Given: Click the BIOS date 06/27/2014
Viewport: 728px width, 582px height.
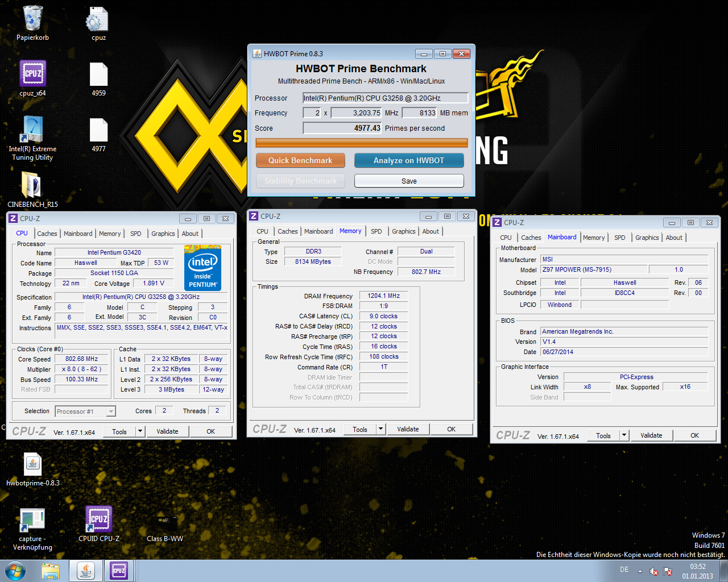Looking at the screenshot, I should (624, 352).
